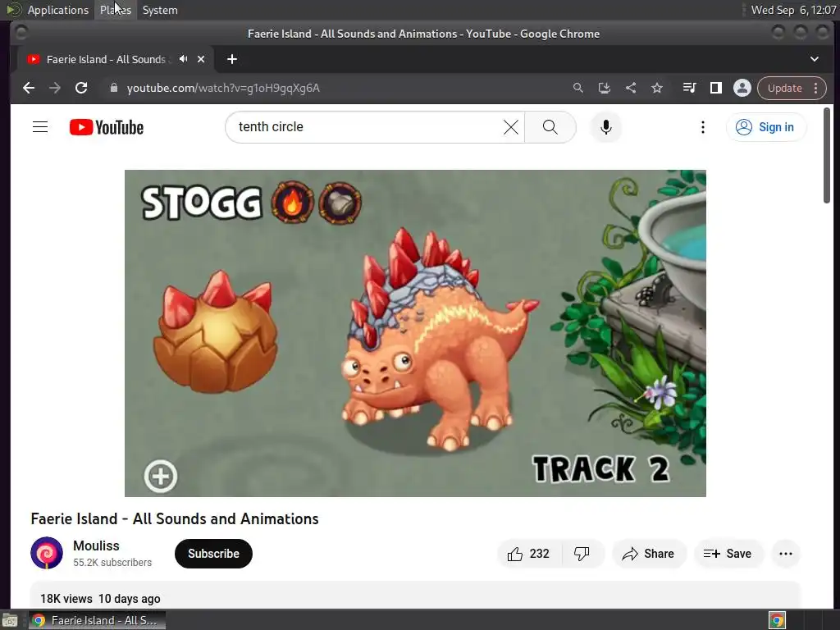Viewport: 840px width, 630px height.
Task: Open a new tab
Action: (x=232, y=59)
